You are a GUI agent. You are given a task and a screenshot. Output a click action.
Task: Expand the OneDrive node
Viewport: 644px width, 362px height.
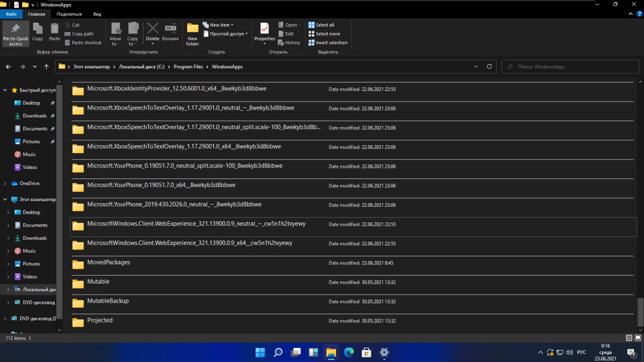click(x=6, y=183)
